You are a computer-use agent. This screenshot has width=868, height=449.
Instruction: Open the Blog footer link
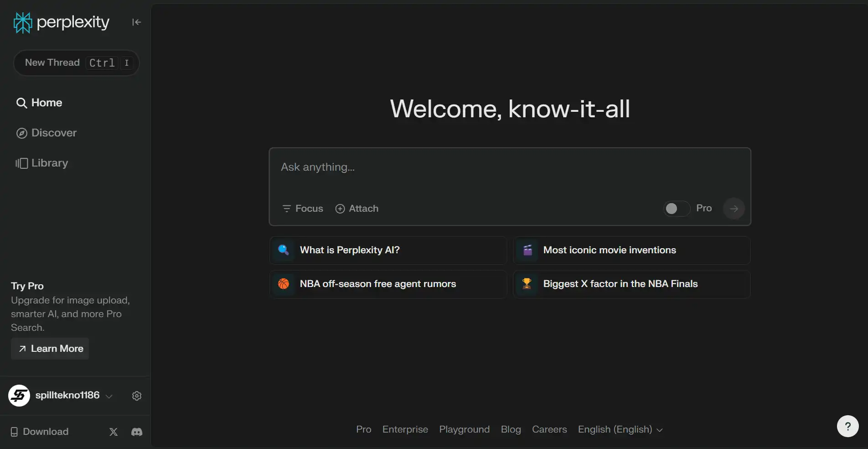pyautogui.click(x=511, y=429)
